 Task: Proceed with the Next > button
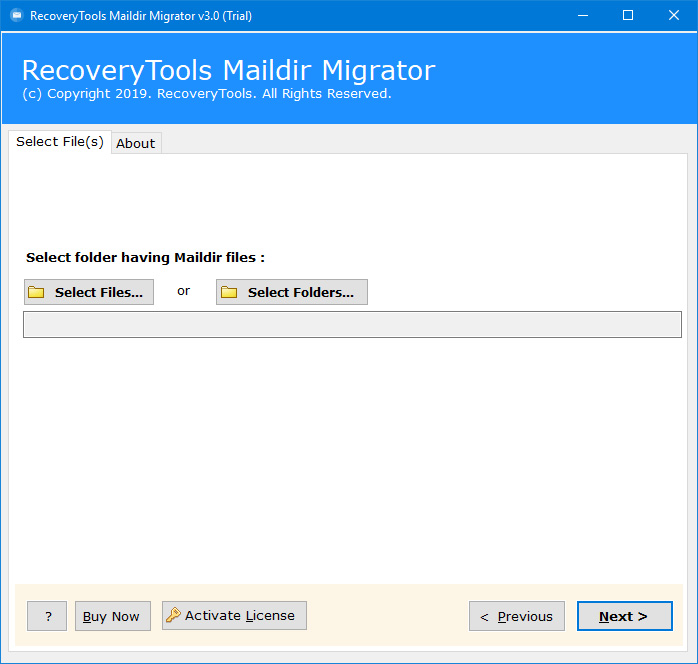point(624,616)
